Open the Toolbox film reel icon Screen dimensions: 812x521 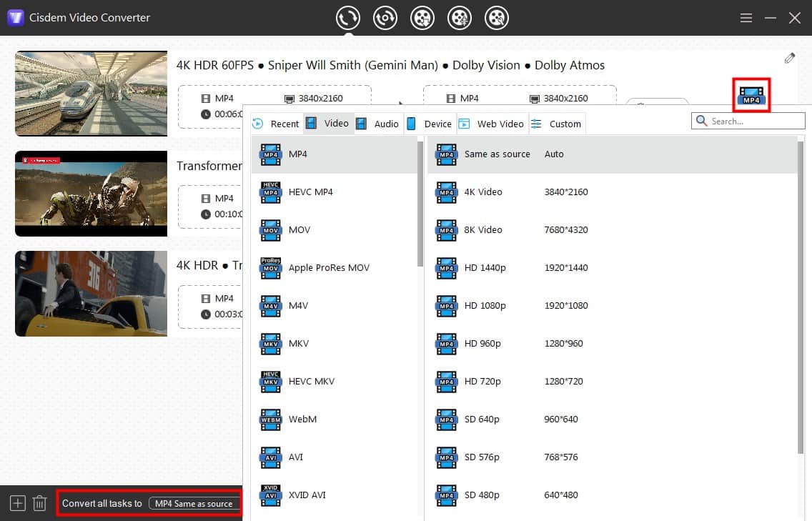tap(497, 18)
